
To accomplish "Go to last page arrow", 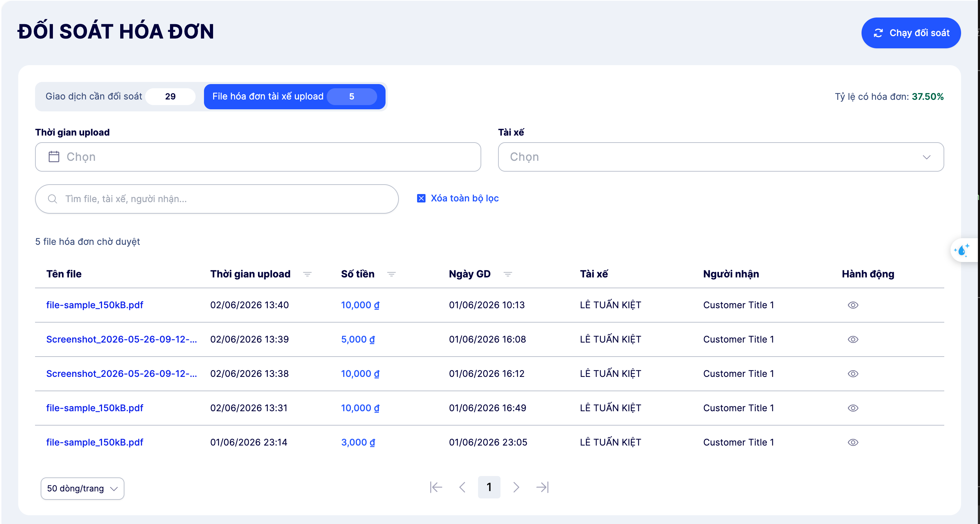I will click(543, 487).
